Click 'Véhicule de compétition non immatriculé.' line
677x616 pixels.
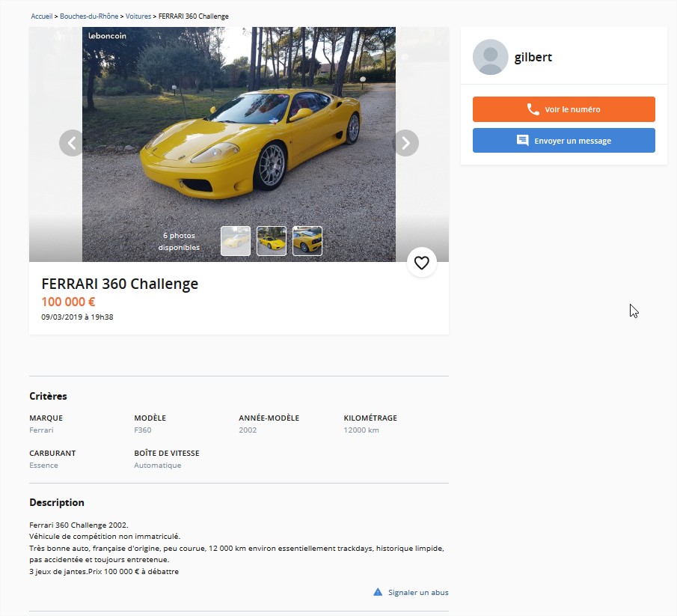pyautogui.click(x=105, y=536)
